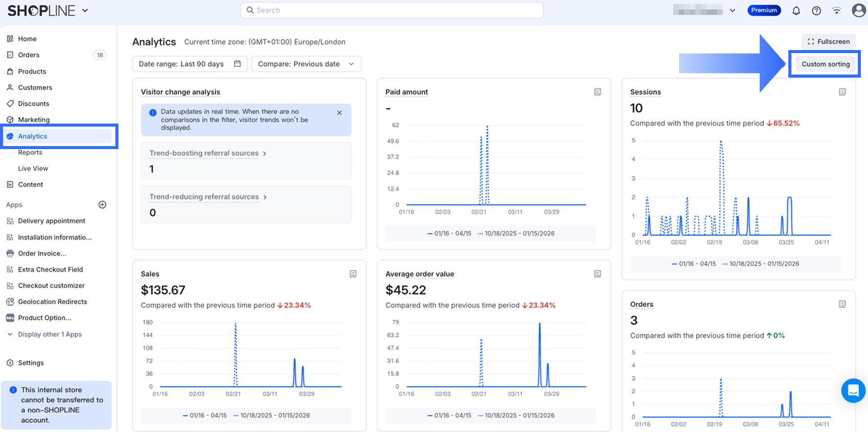The image size is (868, 432).
Task: Open the report icon on Sales card
Action: pyautogui.click(x=353, y=274)
